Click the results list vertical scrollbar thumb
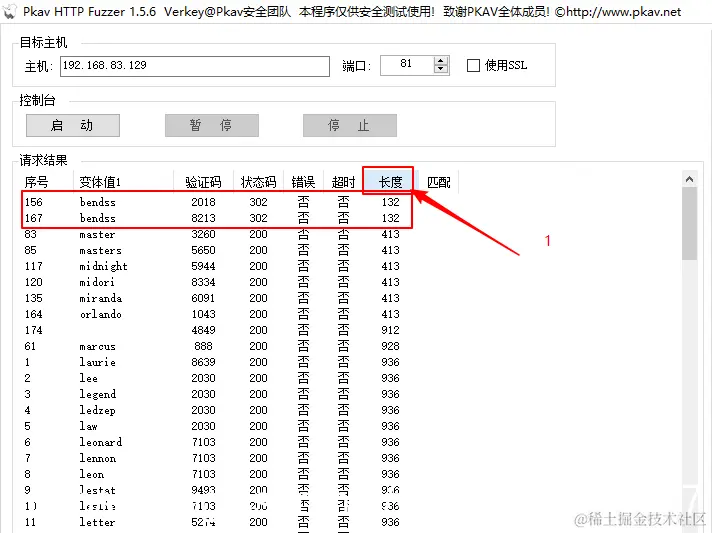This screenshot has height=533, width=712. pyautogui.click(x=689, y=223)
